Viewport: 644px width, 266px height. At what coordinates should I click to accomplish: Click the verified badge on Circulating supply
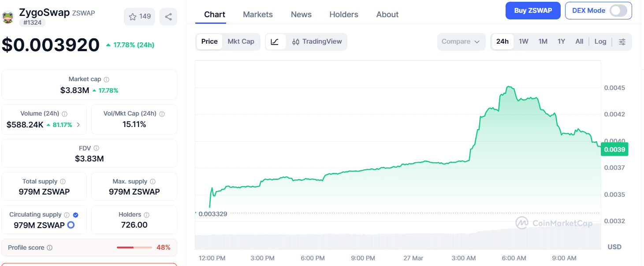(x=75, y=214)
